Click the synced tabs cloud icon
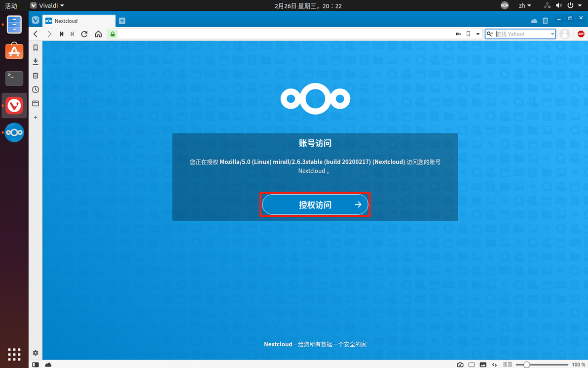588x368 pixels. point(534,21)
